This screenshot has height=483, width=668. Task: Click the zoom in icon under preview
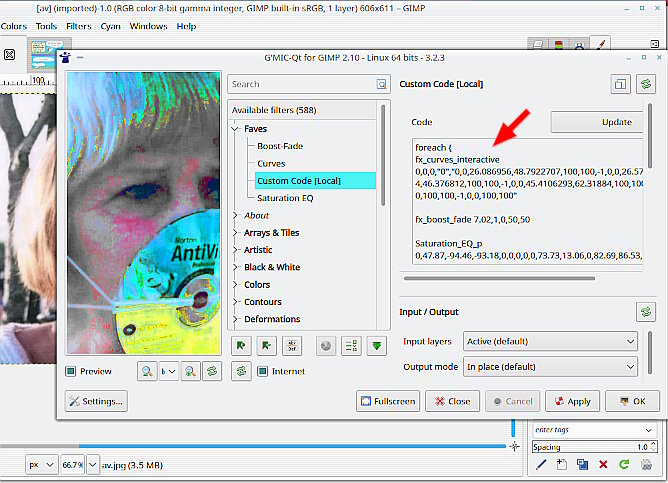click(x=189, y=371)
